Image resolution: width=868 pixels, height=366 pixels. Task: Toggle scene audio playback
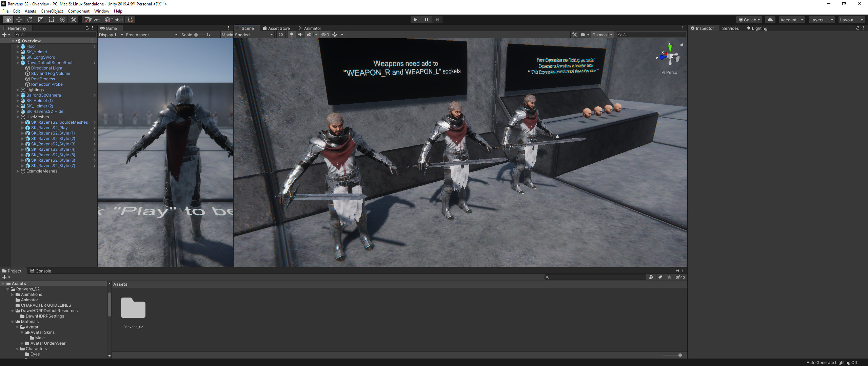click(300, 35)
